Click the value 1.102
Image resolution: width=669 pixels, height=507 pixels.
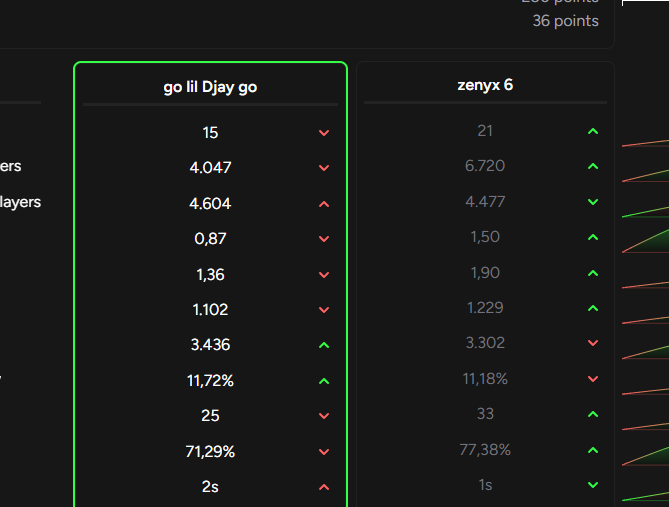click(210, 309)
